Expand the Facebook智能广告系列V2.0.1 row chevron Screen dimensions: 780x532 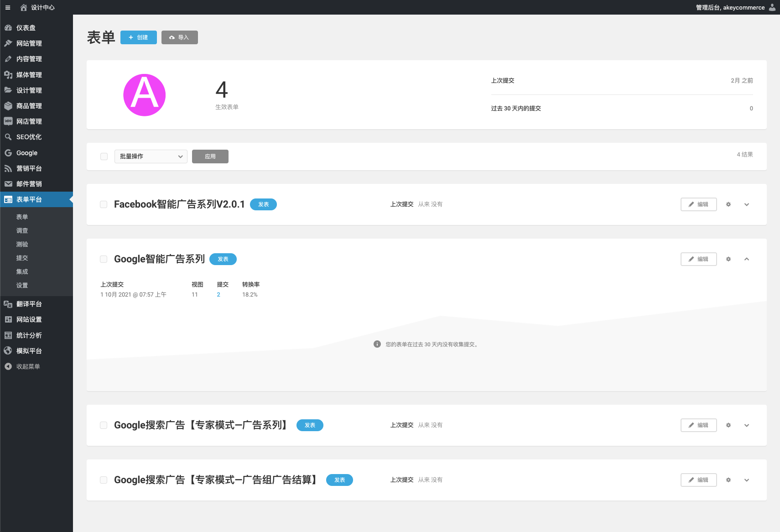(747, 204)
